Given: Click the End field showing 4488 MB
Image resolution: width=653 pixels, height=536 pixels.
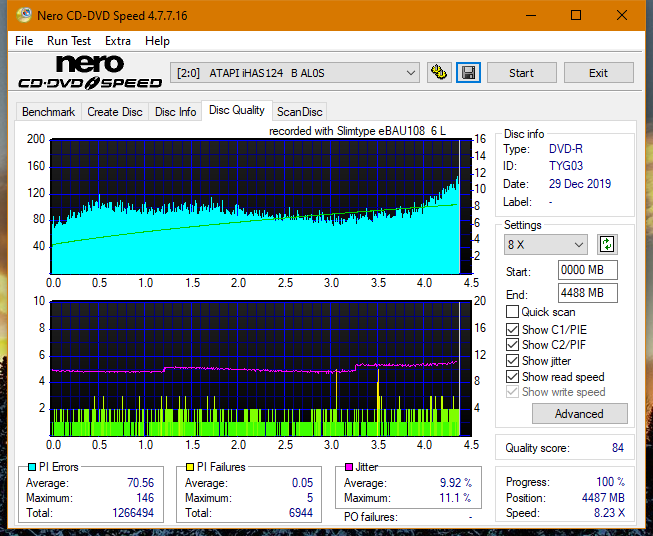Looking at the screenshot, I should point(587,293).
